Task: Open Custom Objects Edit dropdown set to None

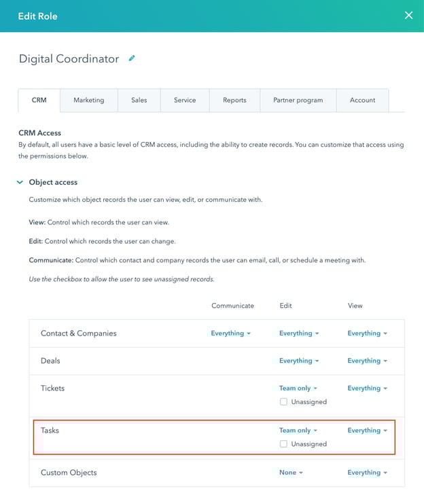Action: (x=291, y=472)
